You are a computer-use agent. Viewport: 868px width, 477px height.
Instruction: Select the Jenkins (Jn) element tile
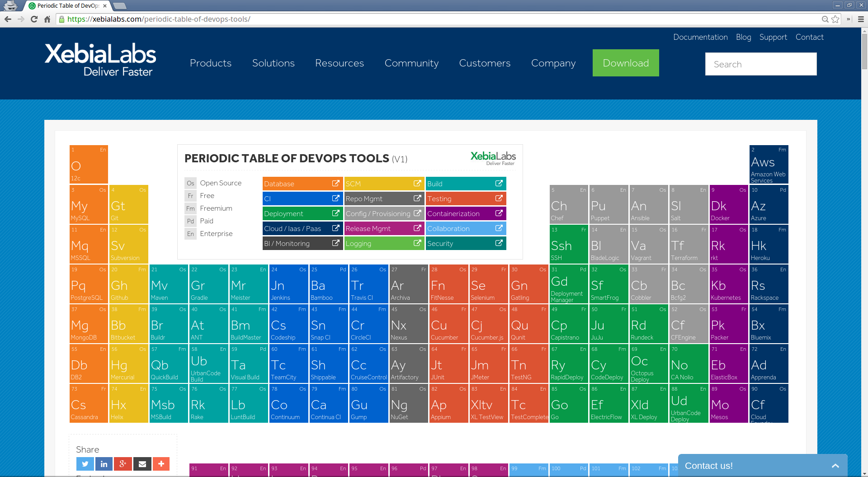(x=288, y=283)
